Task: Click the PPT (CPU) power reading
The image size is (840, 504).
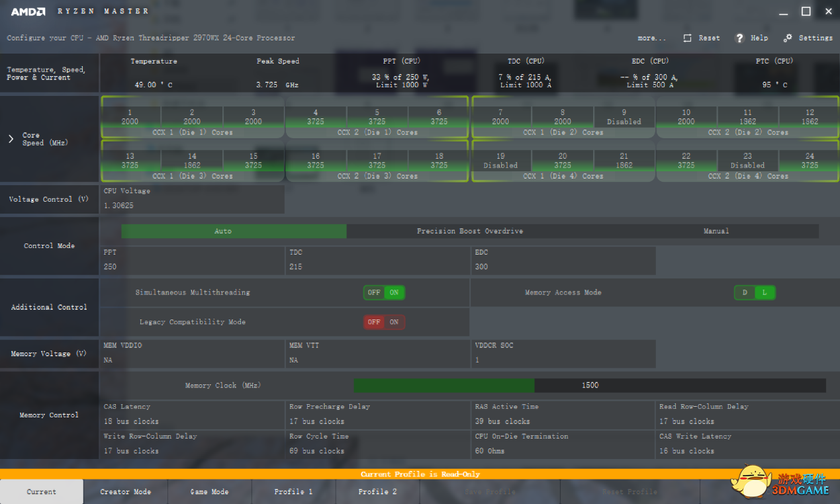Action: (400, 81)
